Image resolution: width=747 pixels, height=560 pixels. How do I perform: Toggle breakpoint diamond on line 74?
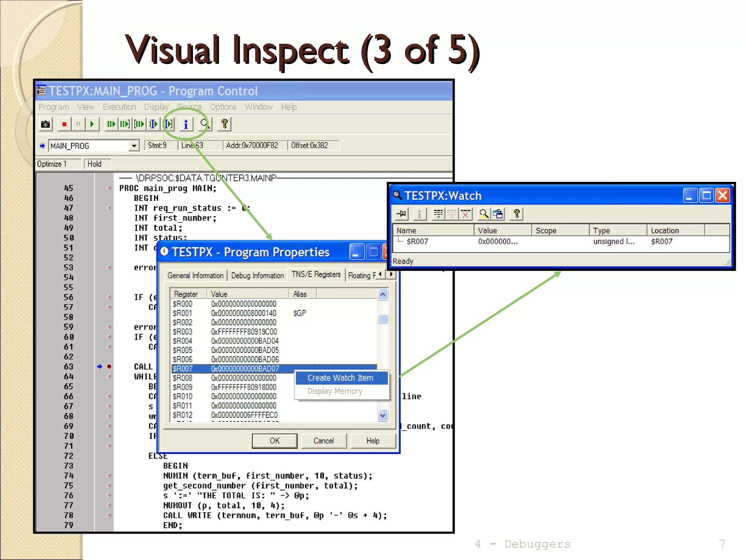click(x=109, y=475)
